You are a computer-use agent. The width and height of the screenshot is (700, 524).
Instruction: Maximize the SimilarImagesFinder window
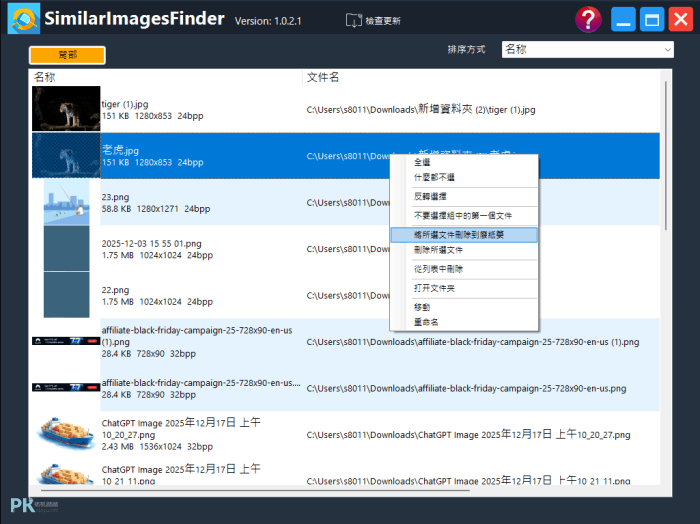tap(652, 20)
